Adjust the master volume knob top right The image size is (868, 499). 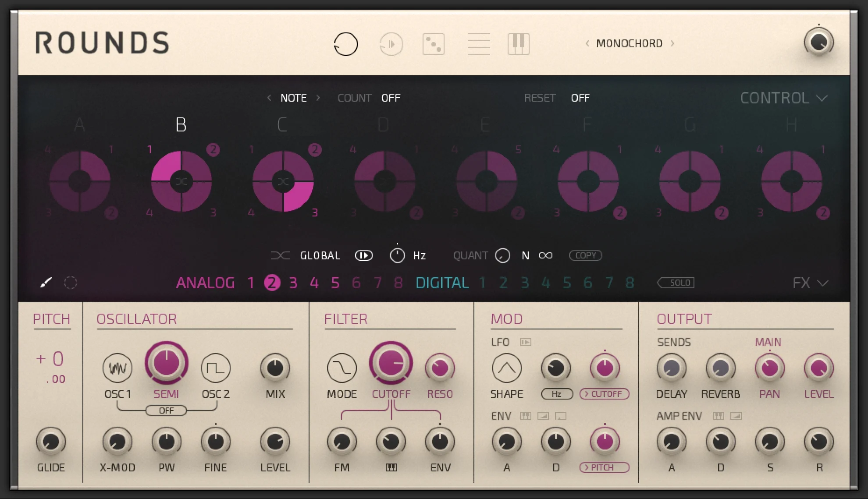point(818,42)
